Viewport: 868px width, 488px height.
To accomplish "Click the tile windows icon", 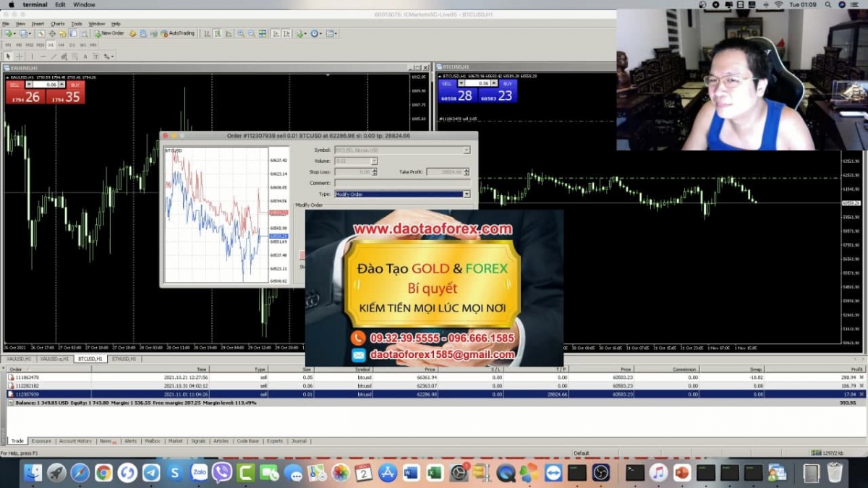I will (263, 33).
